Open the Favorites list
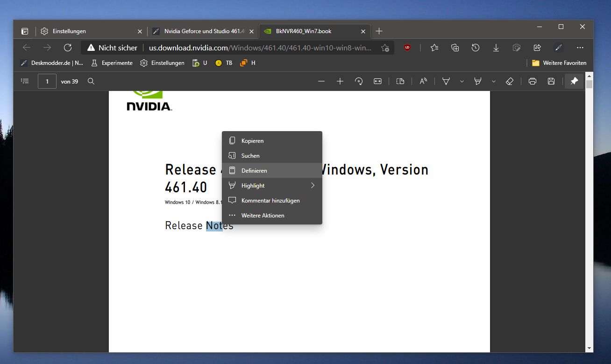Image resolution: width=611 pixels, height=364 pixels. click(434, 48)
